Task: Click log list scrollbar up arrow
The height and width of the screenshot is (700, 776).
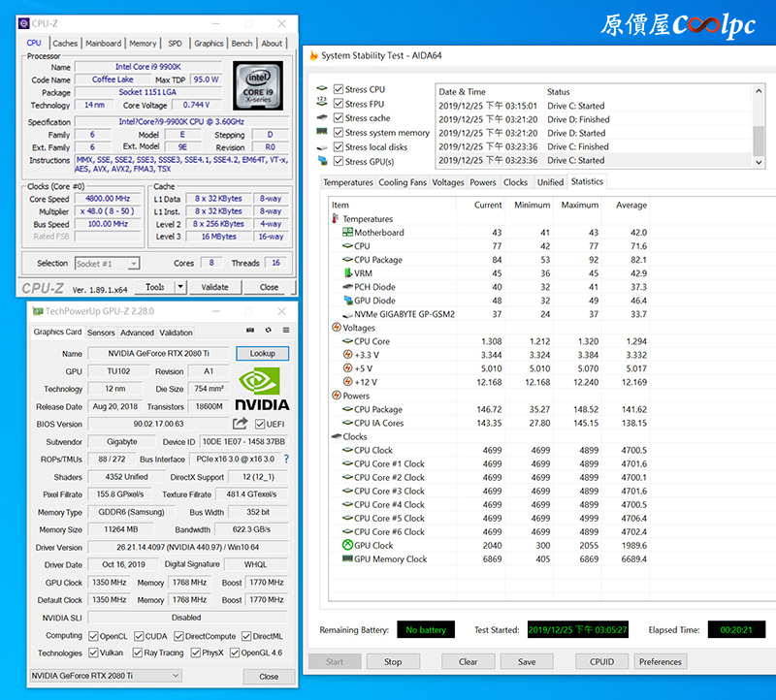Action: [759, 90]
